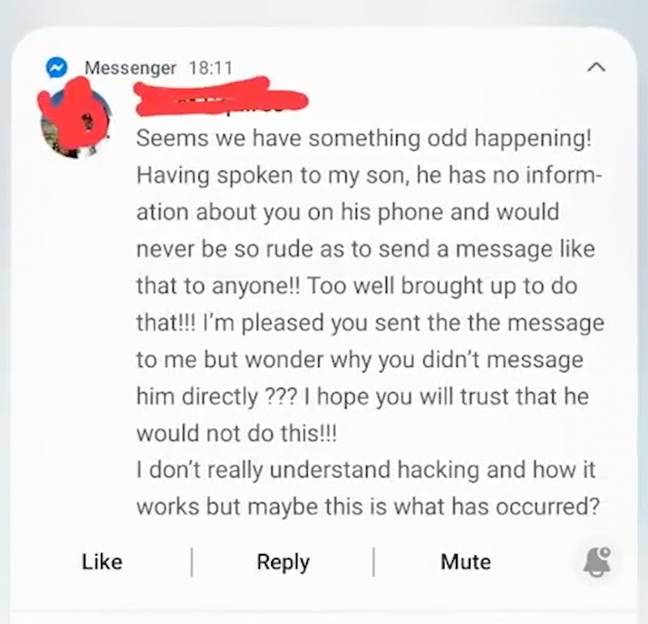The image size is (648, 624).
Task: Click the red-scribbled sender name
Action: click(222, 97)
